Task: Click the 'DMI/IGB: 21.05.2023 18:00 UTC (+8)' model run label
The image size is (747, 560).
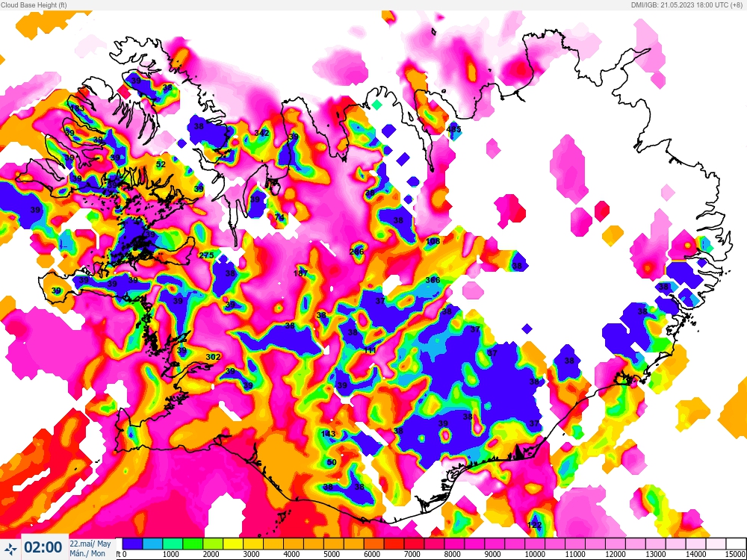Action: pyautogui.click(x=687, y=4)
